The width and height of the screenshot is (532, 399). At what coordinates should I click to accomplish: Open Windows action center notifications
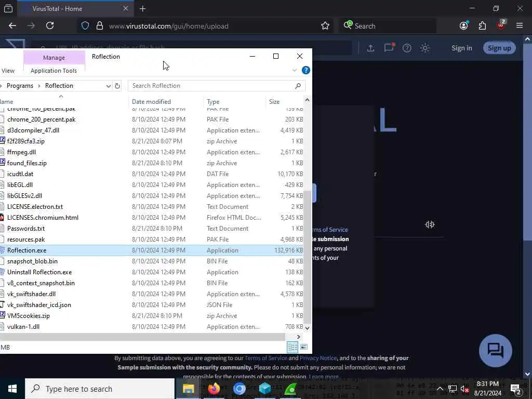click(x=516, y=389)
